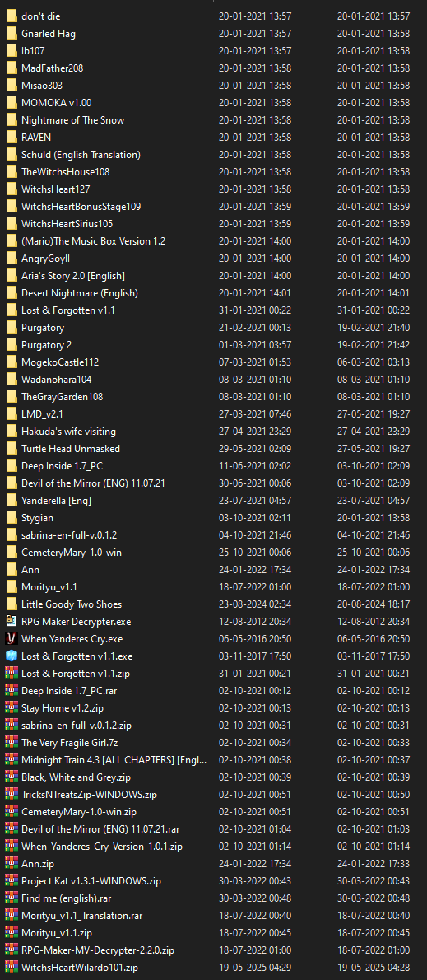
Task: Click the archive icon of Lost & Forgotten v1.1.zip
Action: (x=12, y=673)
